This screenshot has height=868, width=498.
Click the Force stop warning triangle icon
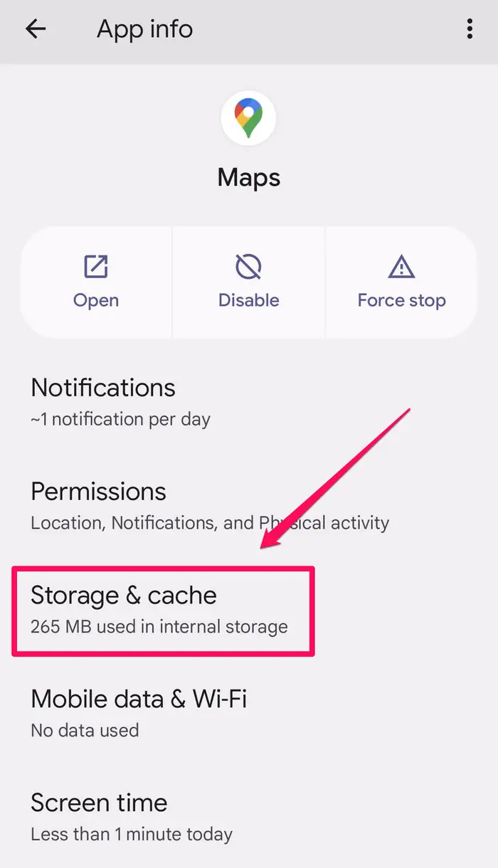tap(401, 267)
